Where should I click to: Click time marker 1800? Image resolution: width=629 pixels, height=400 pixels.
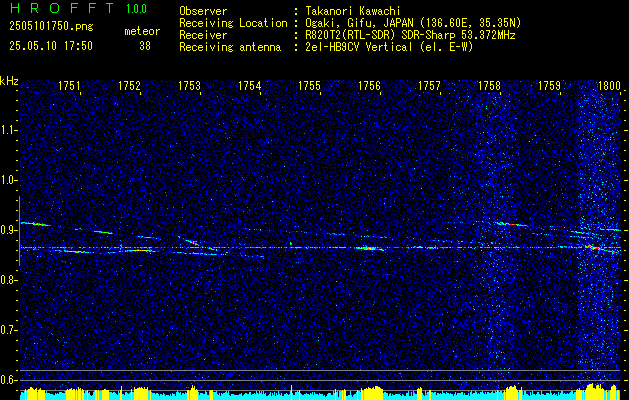coord(609,85)
